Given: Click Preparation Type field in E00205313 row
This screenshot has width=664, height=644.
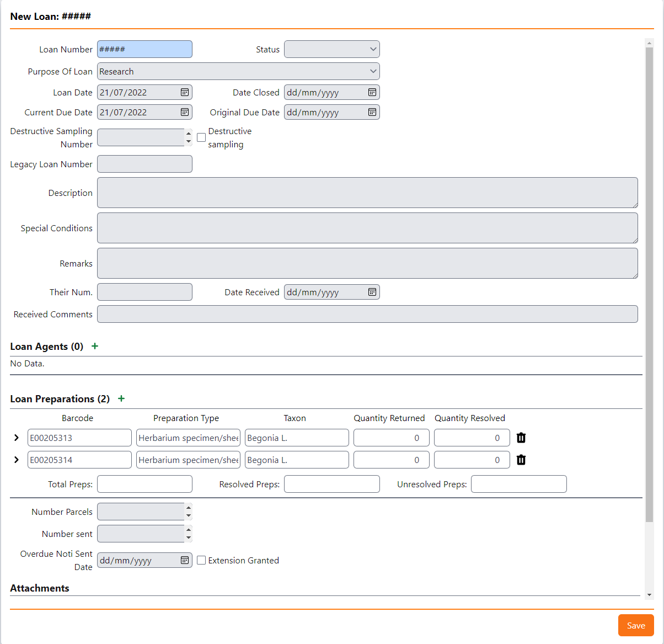Looking at the screenshot, I should (188, 438).
